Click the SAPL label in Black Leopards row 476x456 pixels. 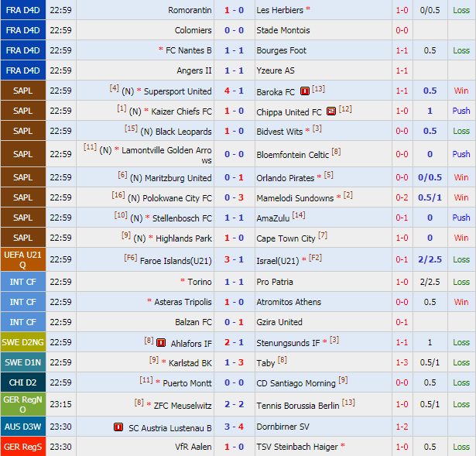coord(23,131)
